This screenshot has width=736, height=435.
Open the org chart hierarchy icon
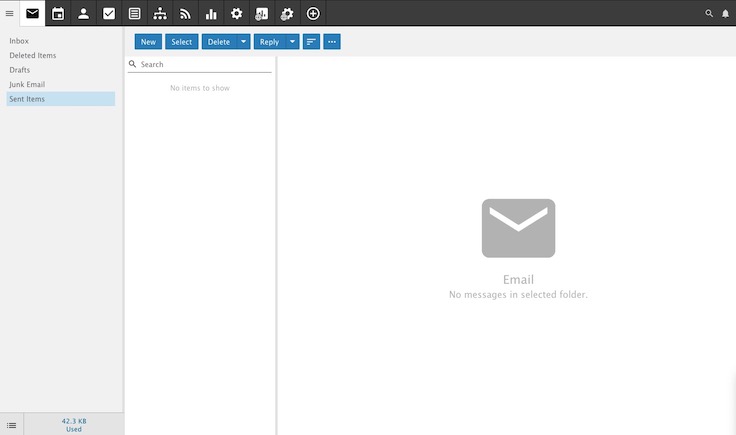coord(160,13)
